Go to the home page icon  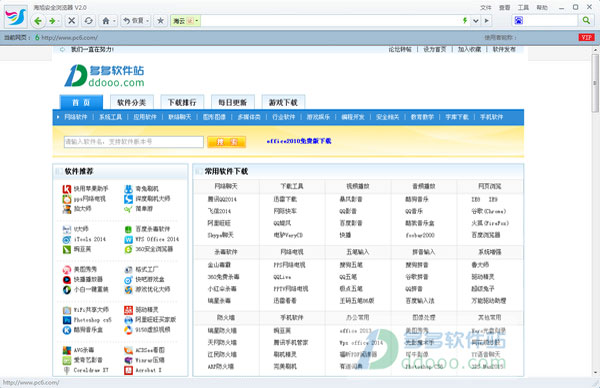[x=106, y=21]
